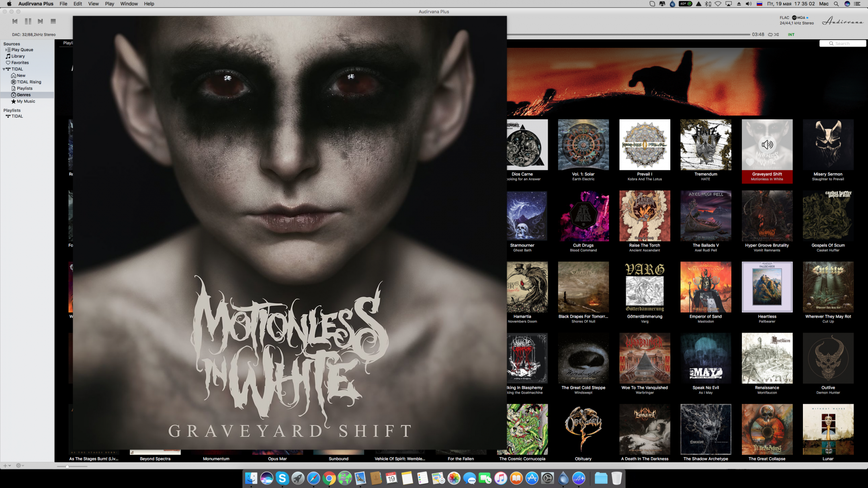
Task: Open the Cult Drugs album cover
Action: 583,216
